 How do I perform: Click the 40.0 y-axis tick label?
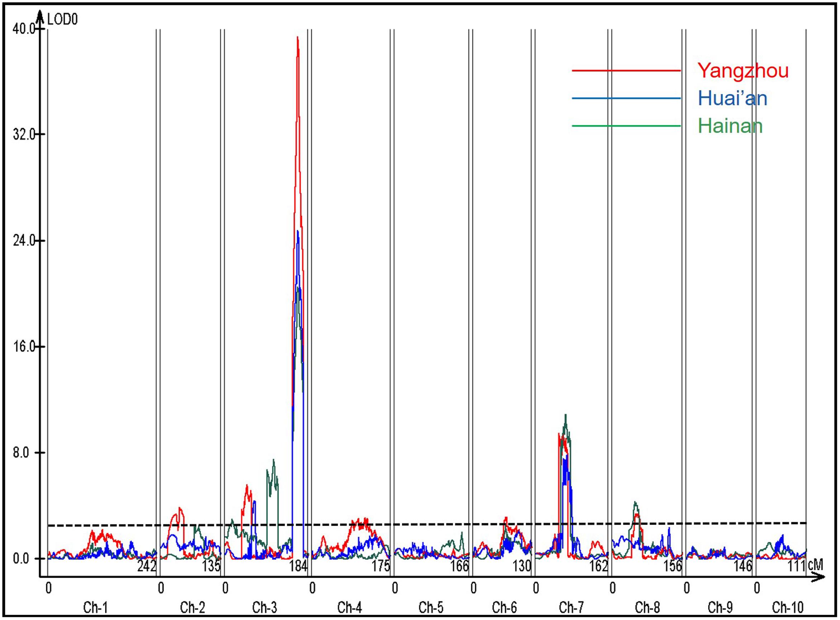23,29
